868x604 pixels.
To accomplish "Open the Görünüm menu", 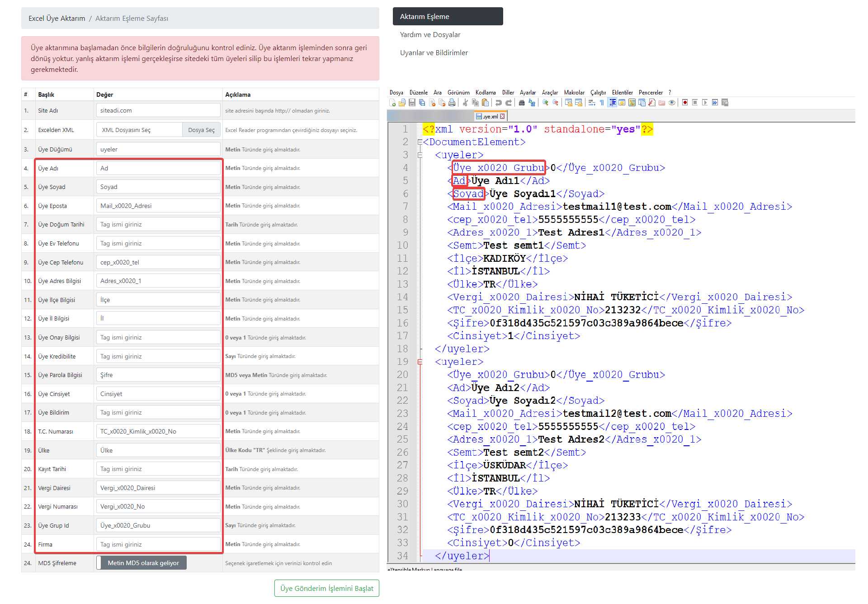I will 458,92.
